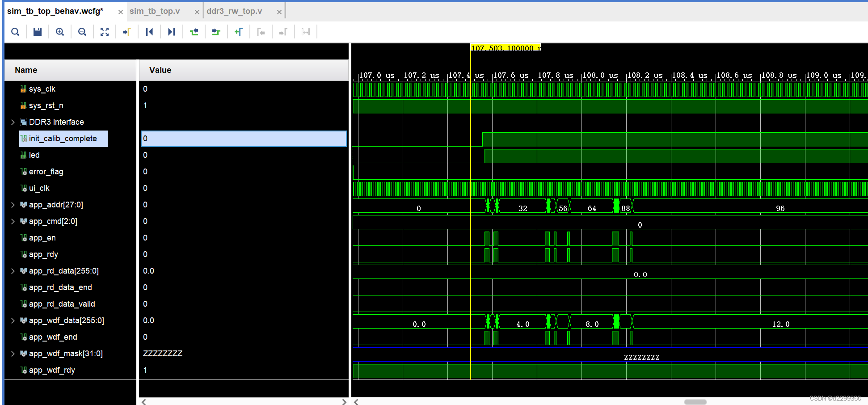Image resolution: width=868 pixels, height=405 pixels.
Task: Select the sys_clk signal icon
Action: [x=23, y=89]
